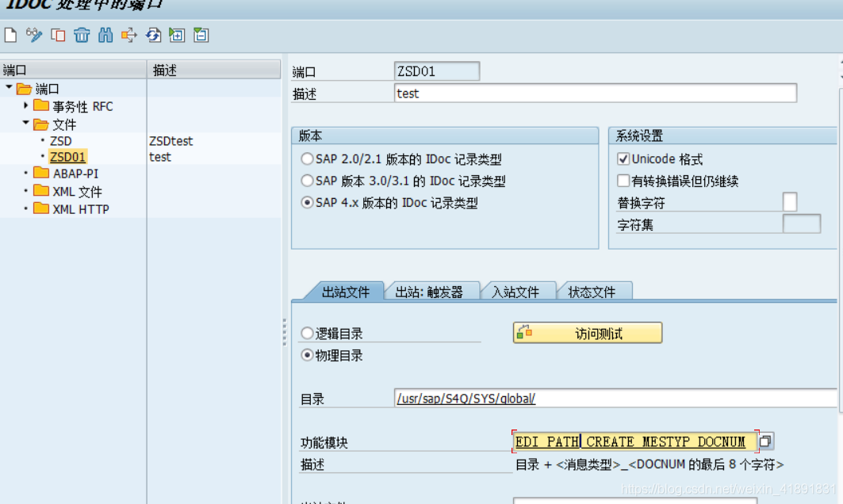Viewport: 843px width, 504px height.
Task: Expand all nodes via the page-plus icon
Action: 175,35
